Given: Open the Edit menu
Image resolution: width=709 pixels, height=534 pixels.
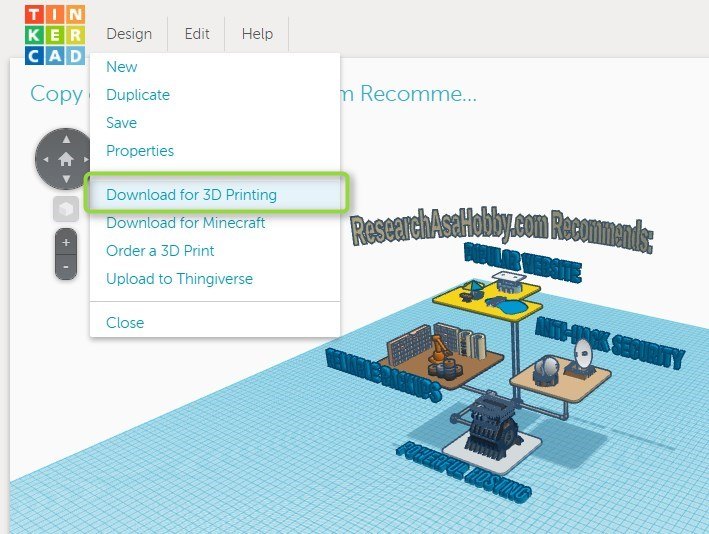Looking at the screenshot, I should (197, 34).
